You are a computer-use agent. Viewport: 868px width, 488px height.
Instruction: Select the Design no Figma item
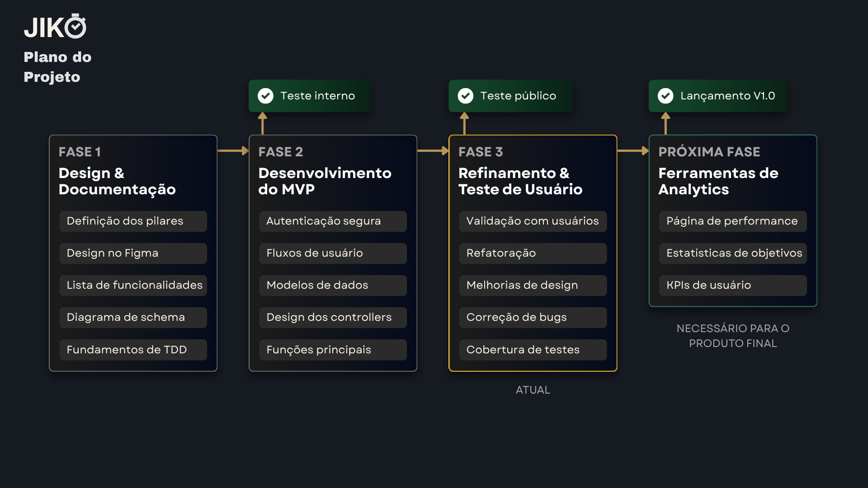tap(133, 253)
